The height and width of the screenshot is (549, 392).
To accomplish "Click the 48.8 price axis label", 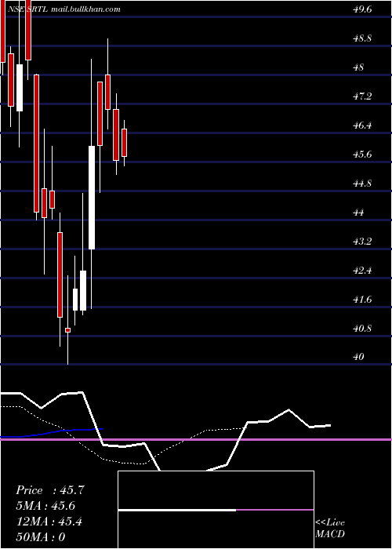I will click(362, 38).
